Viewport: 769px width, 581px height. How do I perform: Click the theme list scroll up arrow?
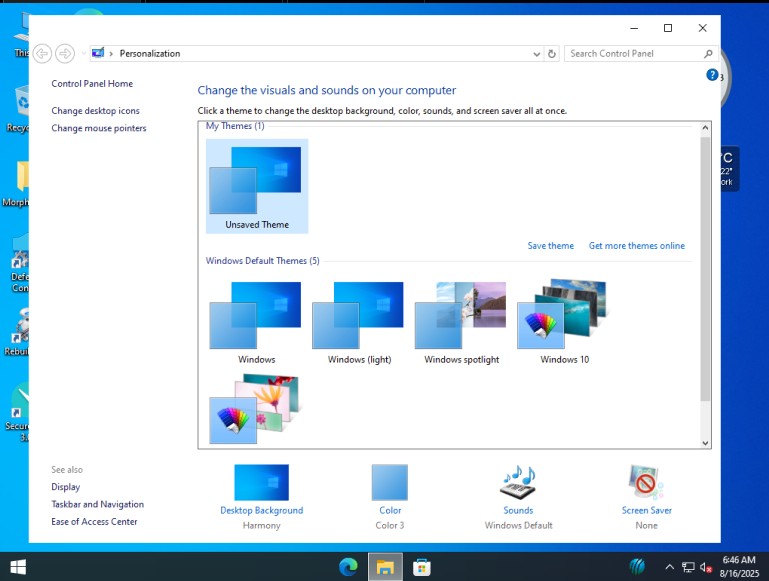pyautogui.click(x=705, y=128)
